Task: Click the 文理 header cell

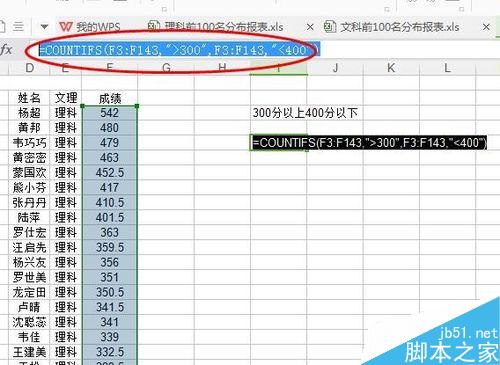Action: coord(66,98)
